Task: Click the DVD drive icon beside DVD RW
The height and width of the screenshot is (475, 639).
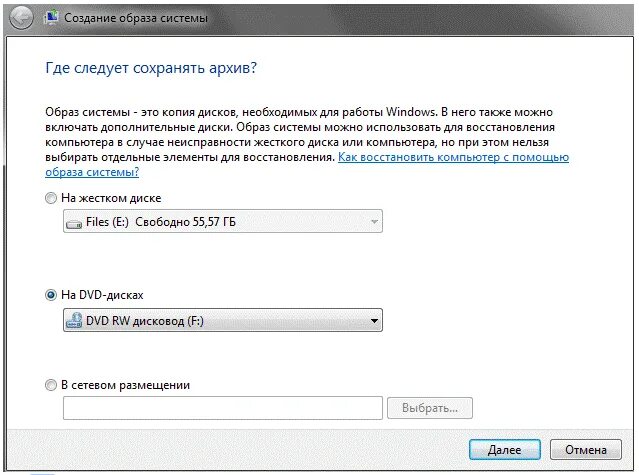Action: coord(74,321)
